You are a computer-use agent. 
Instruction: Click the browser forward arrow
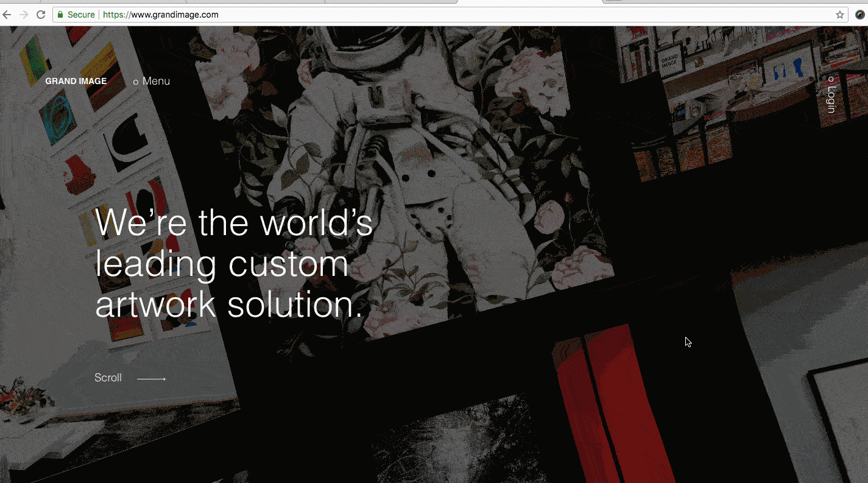(x=24, y=15)
